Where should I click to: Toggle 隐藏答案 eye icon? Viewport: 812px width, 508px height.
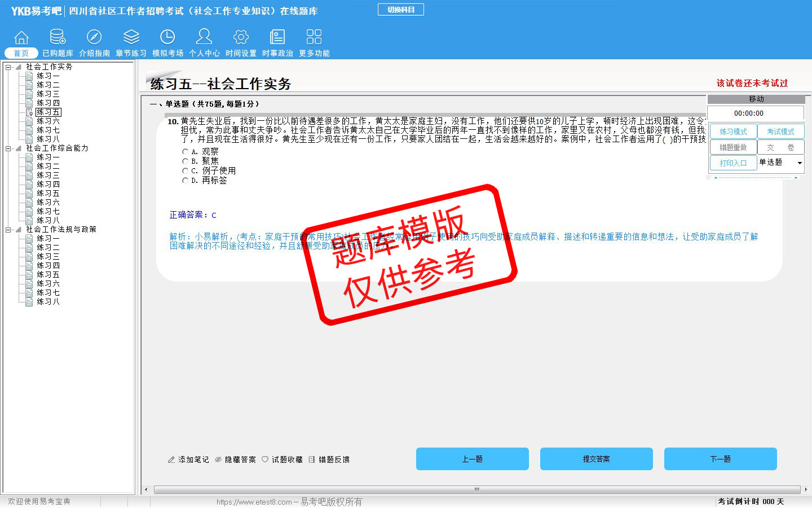[218, 459]
